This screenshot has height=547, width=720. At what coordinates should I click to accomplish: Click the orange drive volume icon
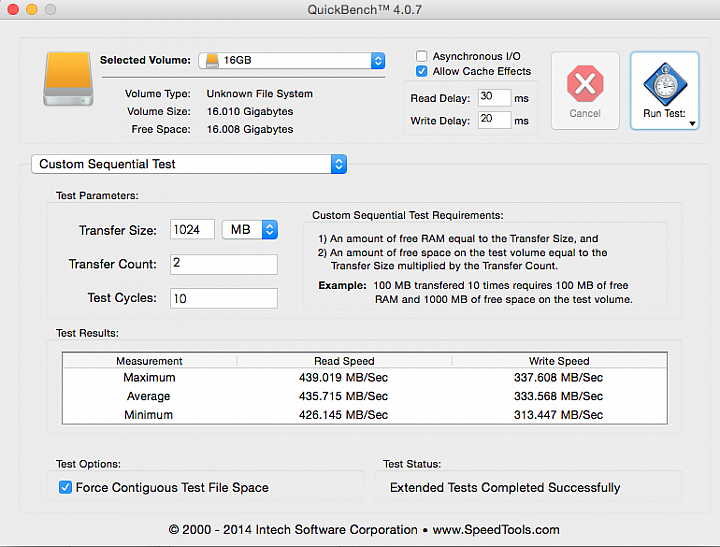[x=68, y=79]
